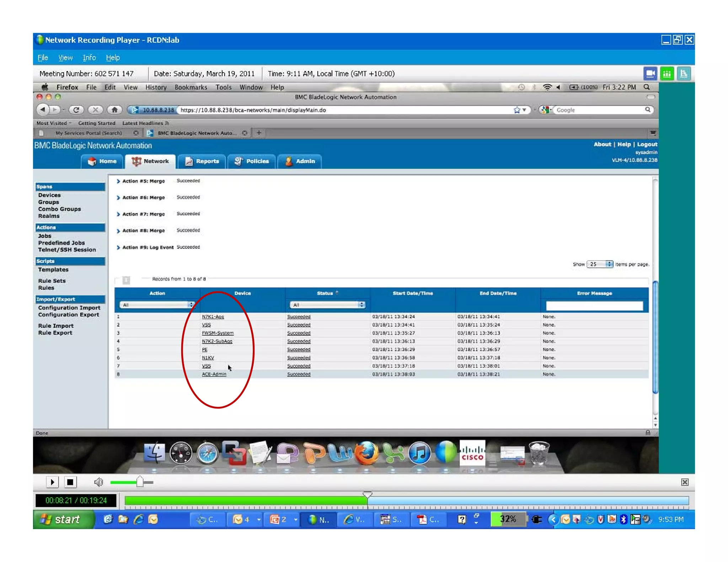Image resolution: width=728 pixels, height=562 pixels.
Task: Expand Action #9: Log Event
Action: point(118,247)
